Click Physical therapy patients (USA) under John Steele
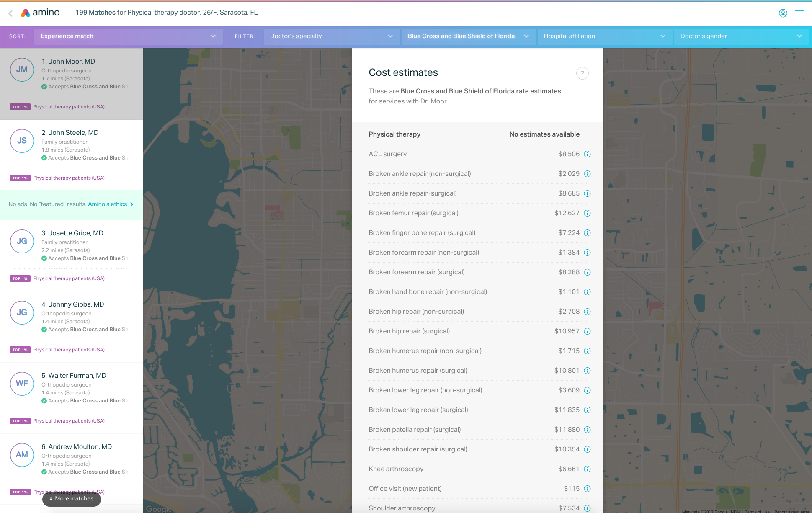 [69, 178]
